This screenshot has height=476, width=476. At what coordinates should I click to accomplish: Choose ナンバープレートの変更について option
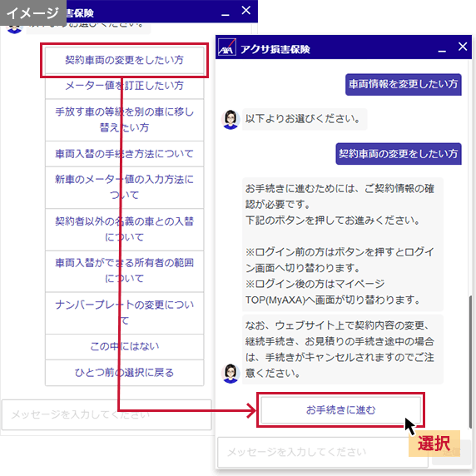coord(125,313)
